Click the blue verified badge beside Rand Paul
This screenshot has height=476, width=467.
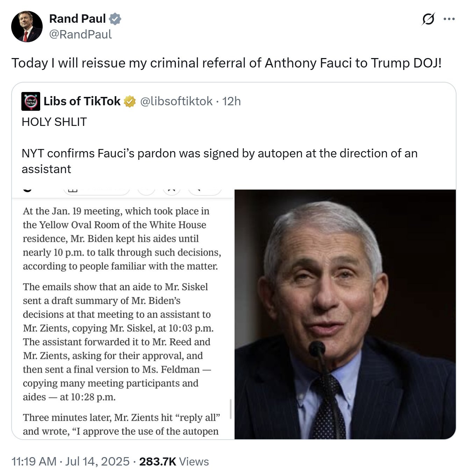coord(115,19)
